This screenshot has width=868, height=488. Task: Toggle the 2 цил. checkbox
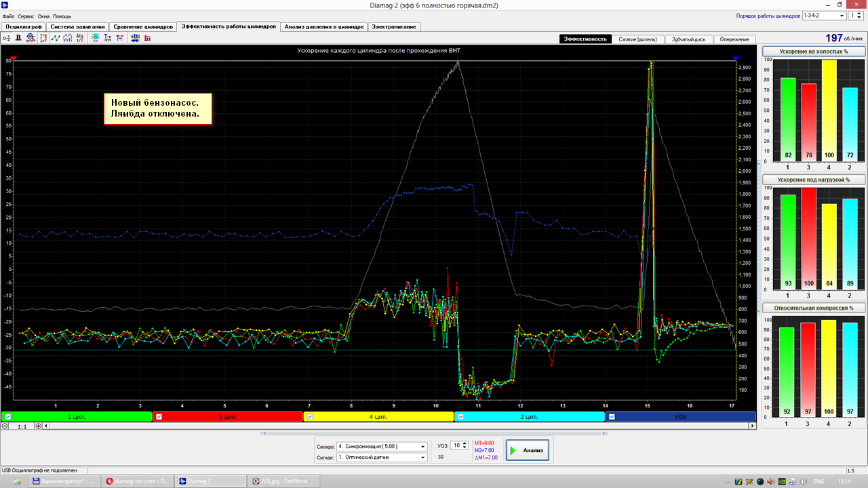coord(460,417)
